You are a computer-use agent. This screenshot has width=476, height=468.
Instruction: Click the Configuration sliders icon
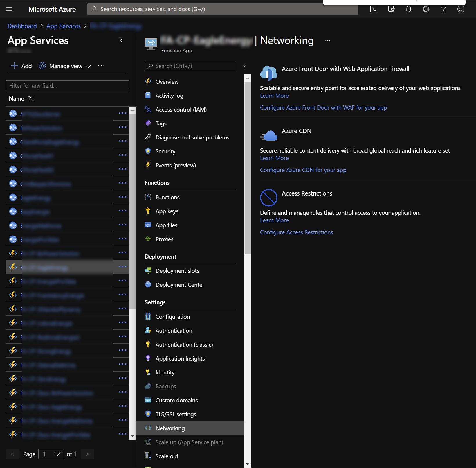(x=148, y=316)
